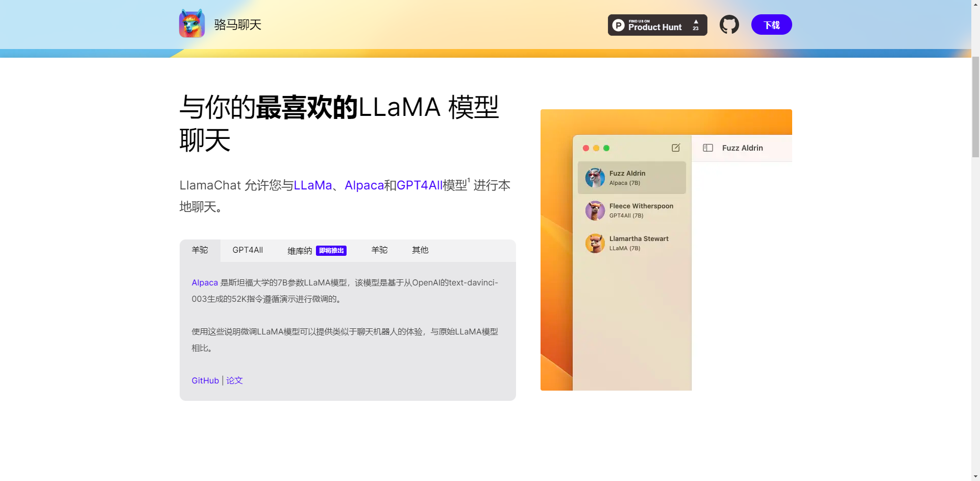This screenshot has width=980, height=481.
Task: Click the page scrollbar up arrow
Action: point(975,4)
